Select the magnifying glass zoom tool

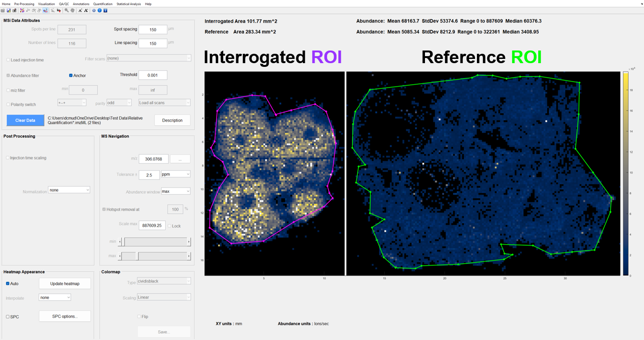[66, 10]
